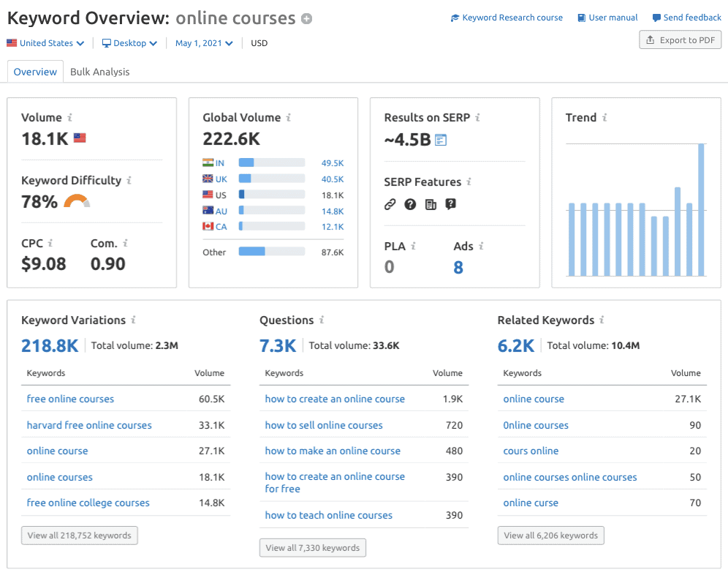
Task: Open the United States country dropdown
Action: click(x=45, y=43)
